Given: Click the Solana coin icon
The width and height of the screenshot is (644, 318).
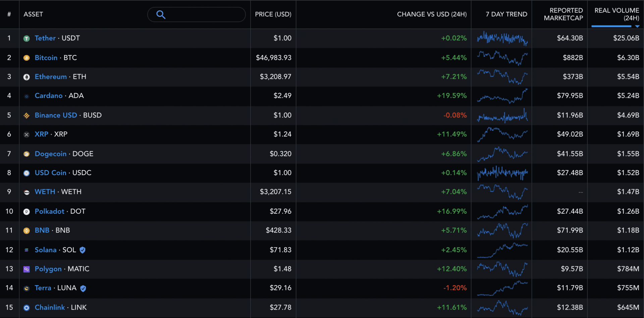Looking at the screenshot, I should 26,250.
